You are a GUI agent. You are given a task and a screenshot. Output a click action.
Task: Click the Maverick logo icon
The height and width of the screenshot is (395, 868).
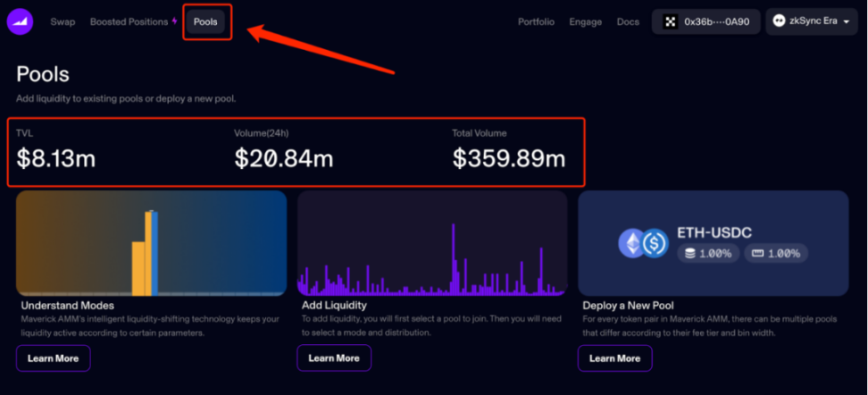click(20, 21)
